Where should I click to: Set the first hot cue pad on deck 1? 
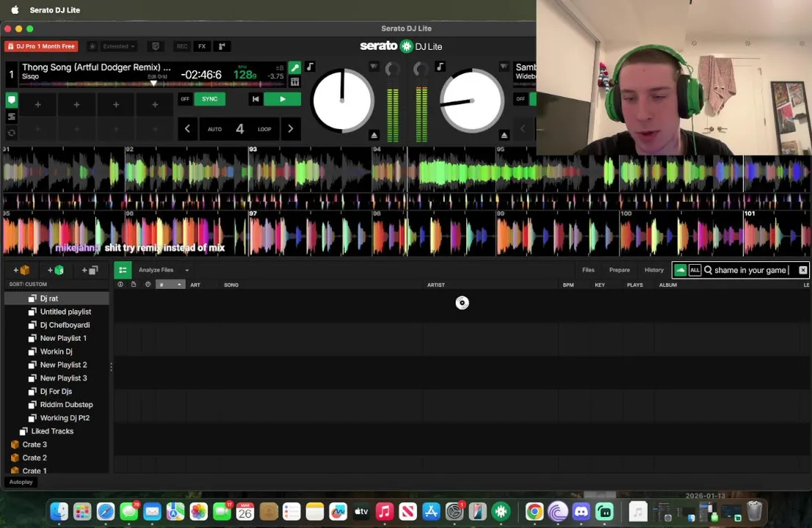(38, 105)
